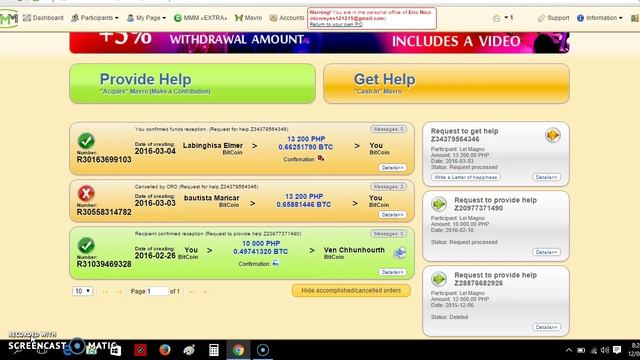Open Details of order R31039469328
The image size is (640, 360).
point(392,272)
